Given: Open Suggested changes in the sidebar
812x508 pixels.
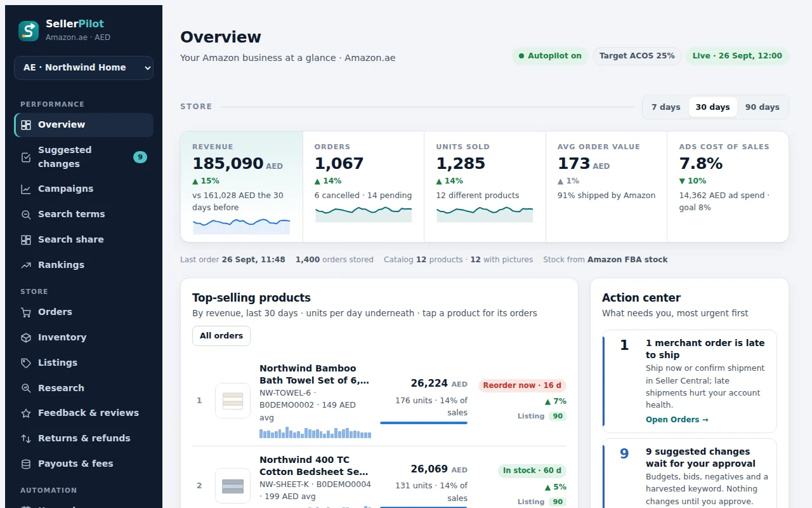Looking at the screenshot, I should click(84, 157).
